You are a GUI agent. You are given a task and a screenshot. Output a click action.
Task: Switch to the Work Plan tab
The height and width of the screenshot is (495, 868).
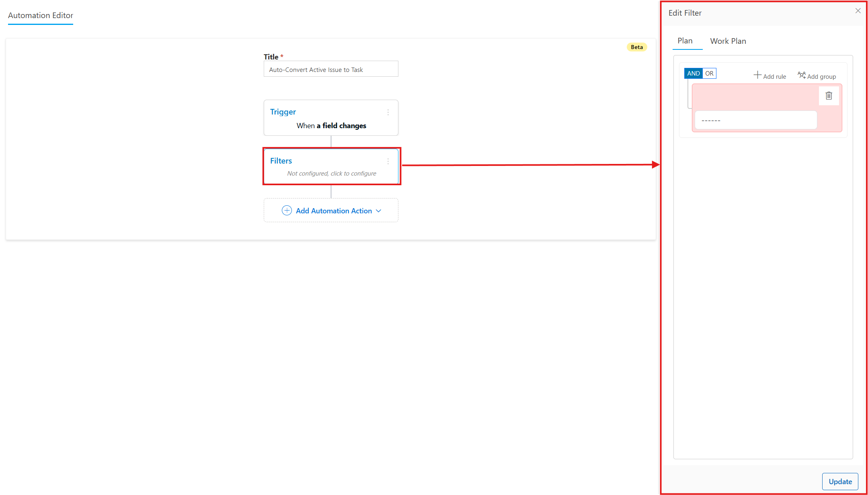coord(728,41)
